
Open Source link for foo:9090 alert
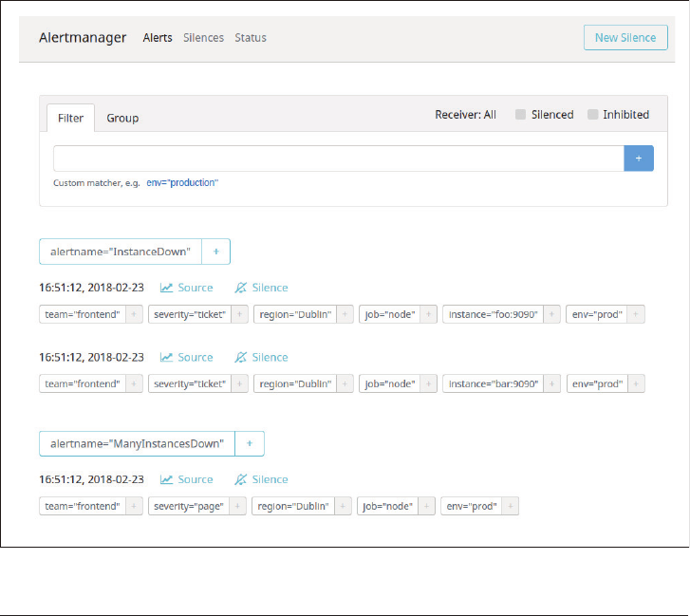pyautogui.click(x=187, y=288)
